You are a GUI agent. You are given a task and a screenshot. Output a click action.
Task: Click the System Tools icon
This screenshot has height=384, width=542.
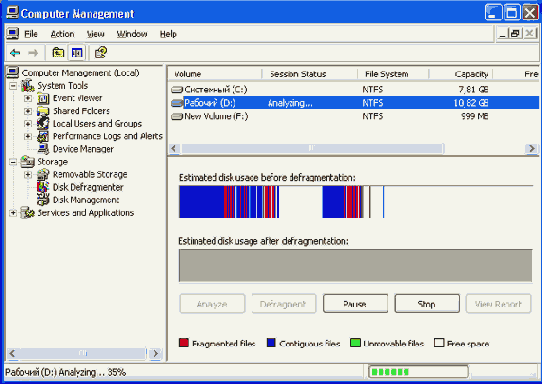click(x=28, y=85)
